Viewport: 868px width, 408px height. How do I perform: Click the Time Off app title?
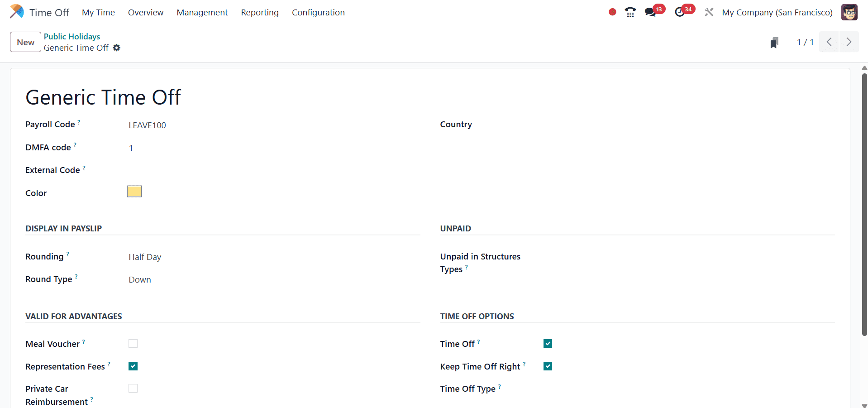49,13
